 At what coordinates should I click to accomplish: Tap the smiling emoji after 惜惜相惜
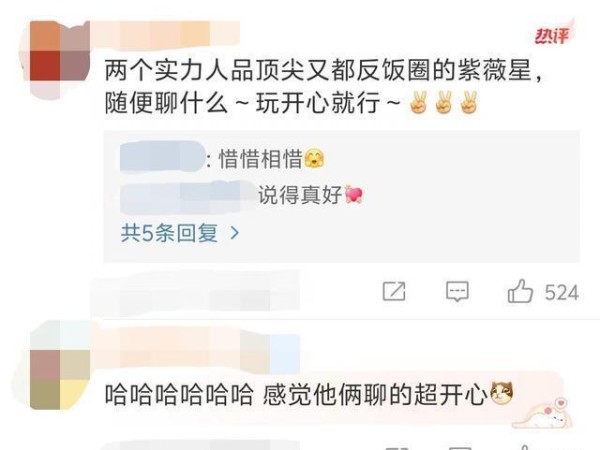(314, 158)
